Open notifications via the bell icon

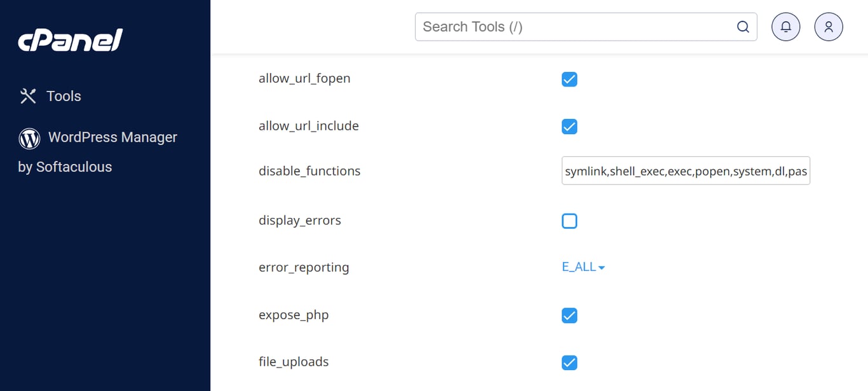(x=785, y=27)
